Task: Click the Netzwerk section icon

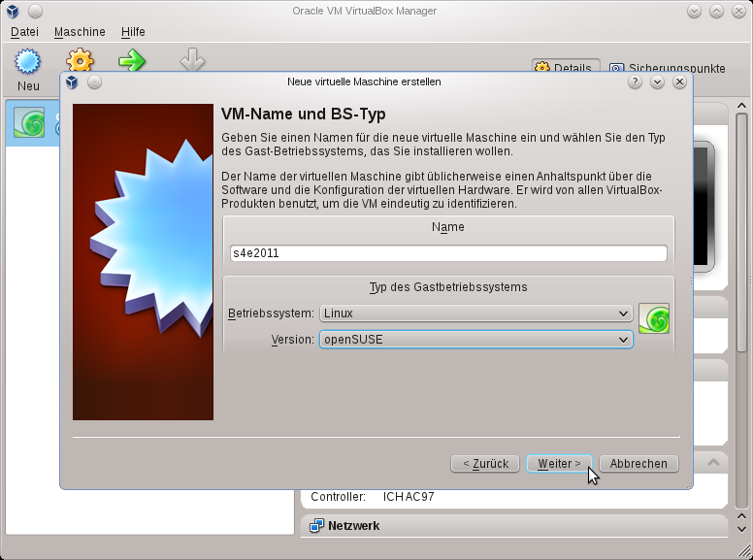Action: 316,525
